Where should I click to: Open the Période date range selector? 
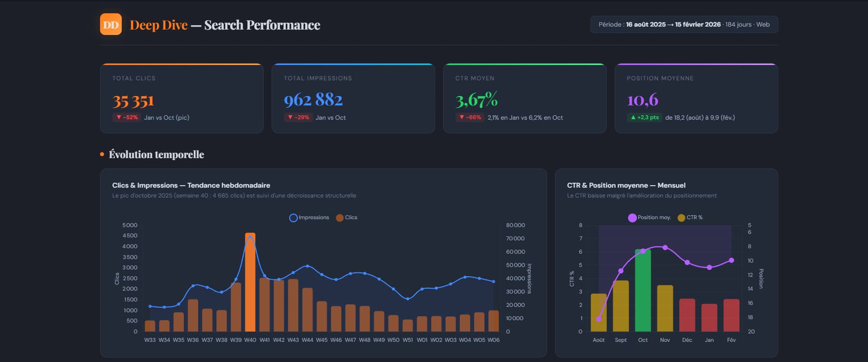[684, 25]
